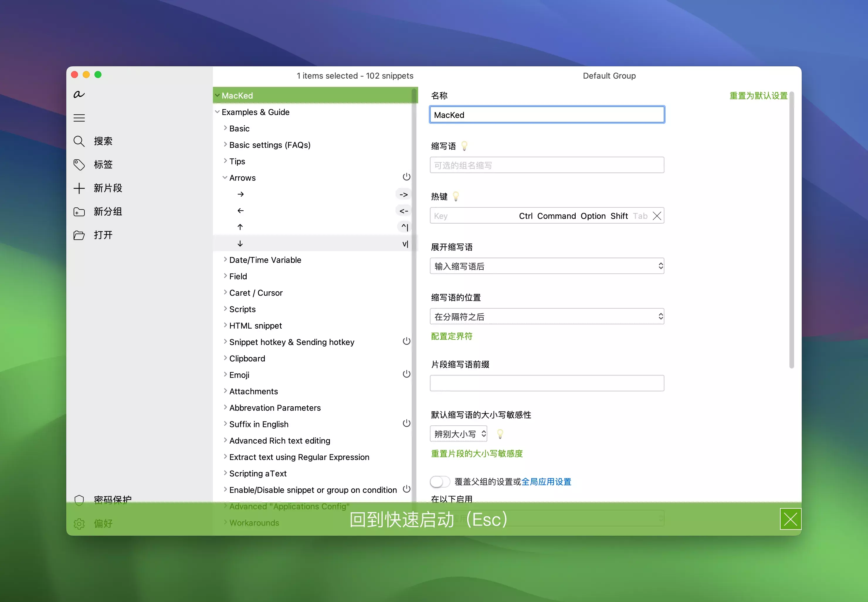The image size is (868, 602).
Task: Click the open folder icon
Action: [79, 235]
